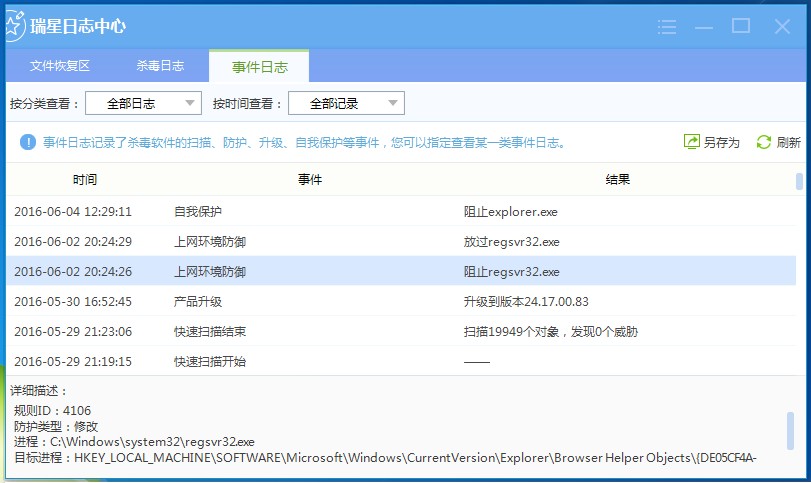811x483 pixels.
Task: Select the row 2016-05-30 16:52:45
Action: tap(401, 301)
